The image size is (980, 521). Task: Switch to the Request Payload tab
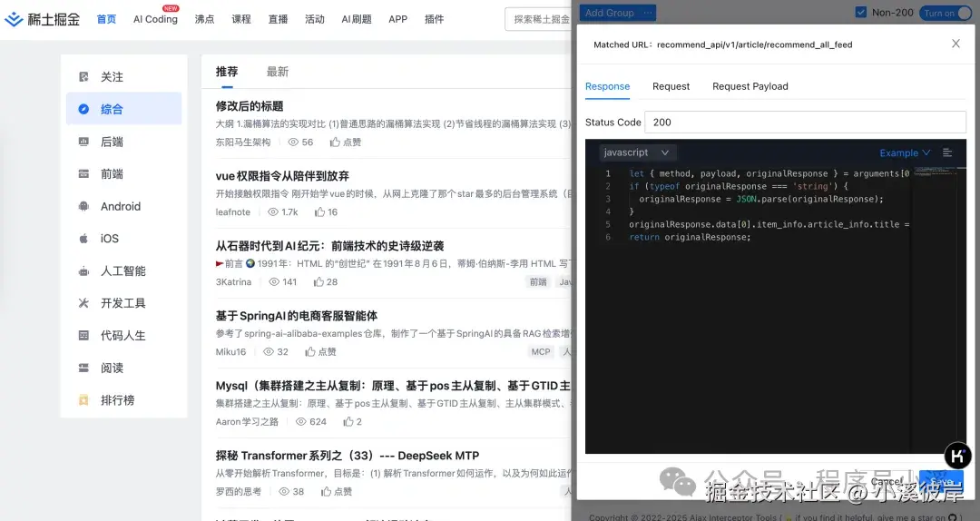(x=750, y=86)
